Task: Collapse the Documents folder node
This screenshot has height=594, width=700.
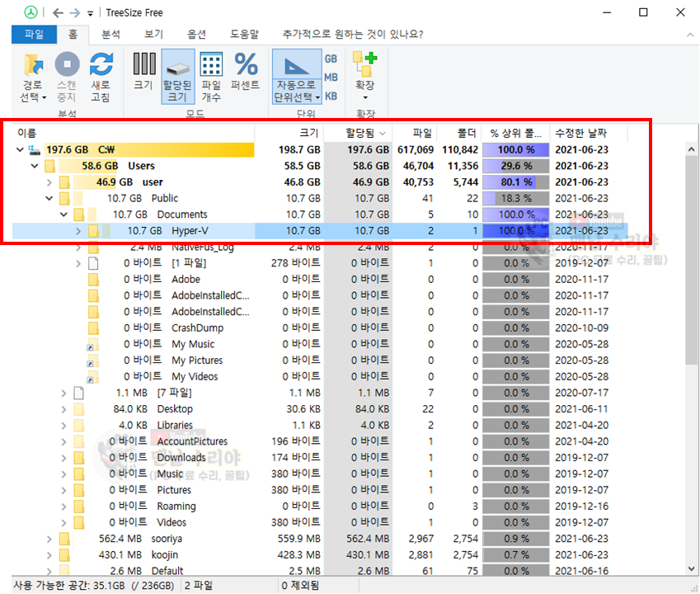Action: 63,214
